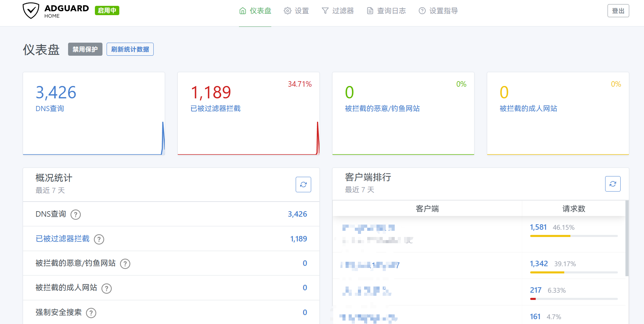
Task: Open the 过滤器 filters menu
Action: point(338,11)
